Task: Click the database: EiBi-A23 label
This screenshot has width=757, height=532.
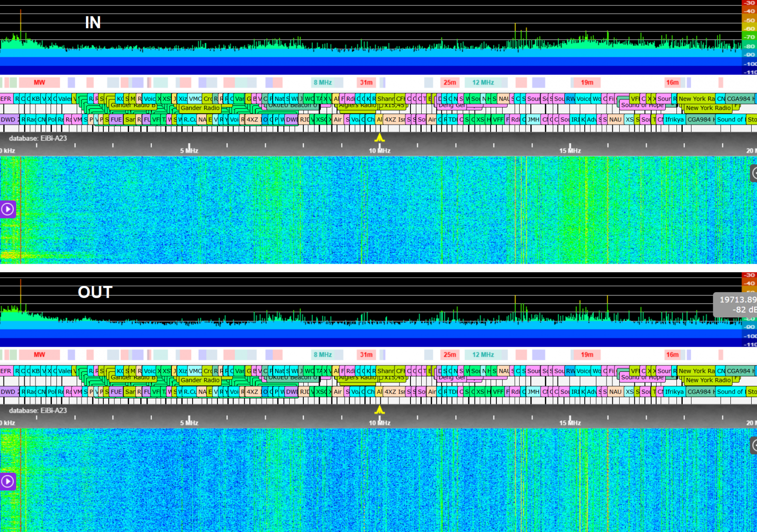Action: pos(39,137)
